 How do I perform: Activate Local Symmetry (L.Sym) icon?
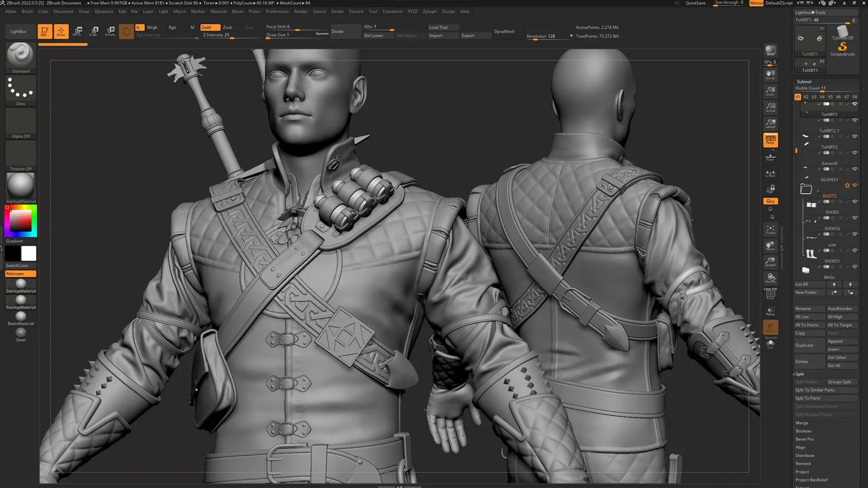pos(770,173)
